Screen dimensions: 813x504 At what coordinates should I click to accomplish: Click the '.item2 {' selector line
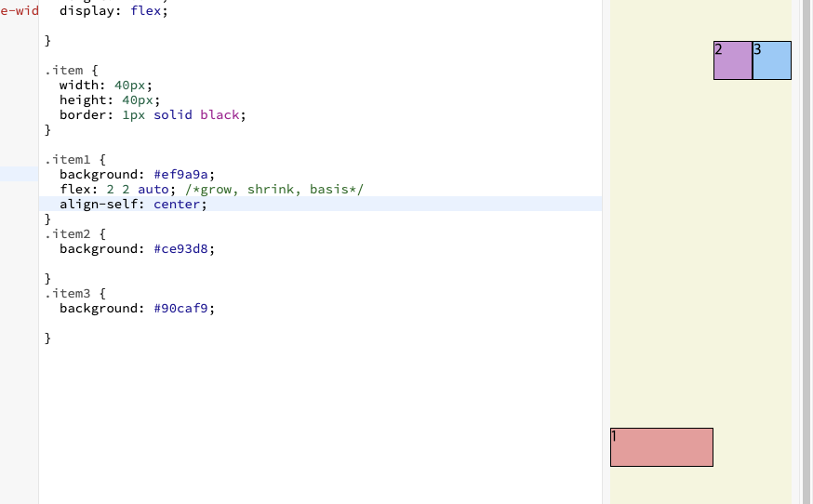click(75, 233)
